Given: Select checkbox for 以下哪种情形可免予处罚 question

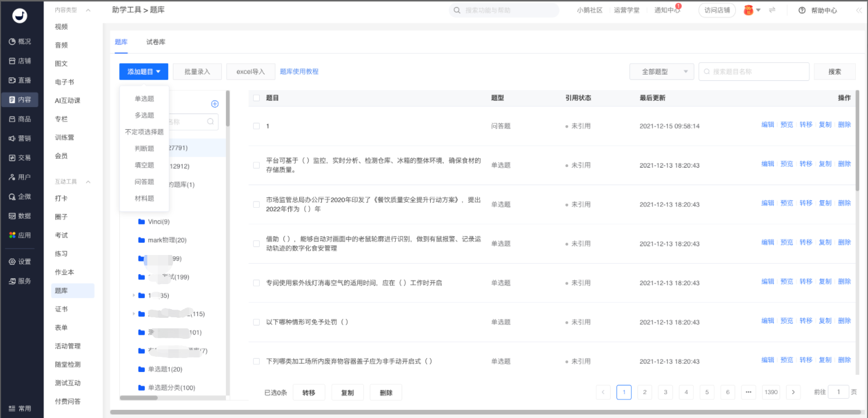Looking at the screenshot, I should (257, 322).
